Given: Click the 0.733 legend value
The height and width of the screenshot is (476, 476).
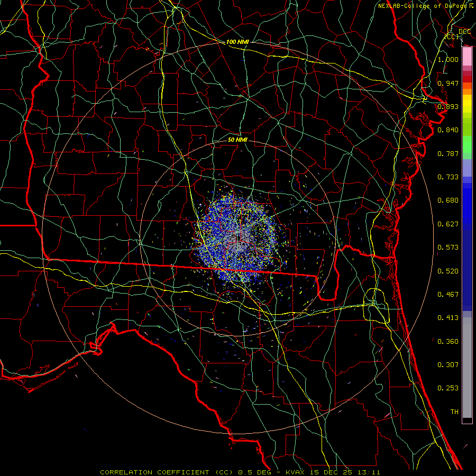Looking at the screenshot, I should click(x=448, y=177).
